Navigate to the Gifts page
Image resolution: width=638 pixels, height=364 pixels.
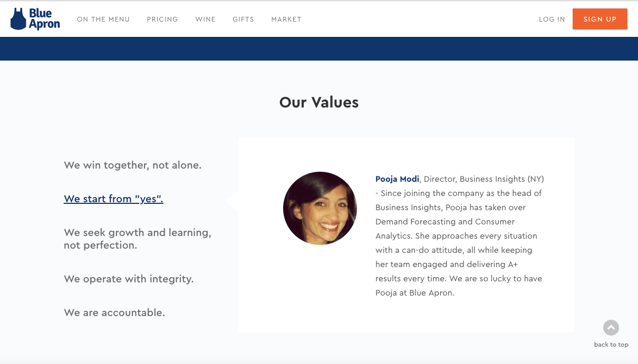point(243,19)
